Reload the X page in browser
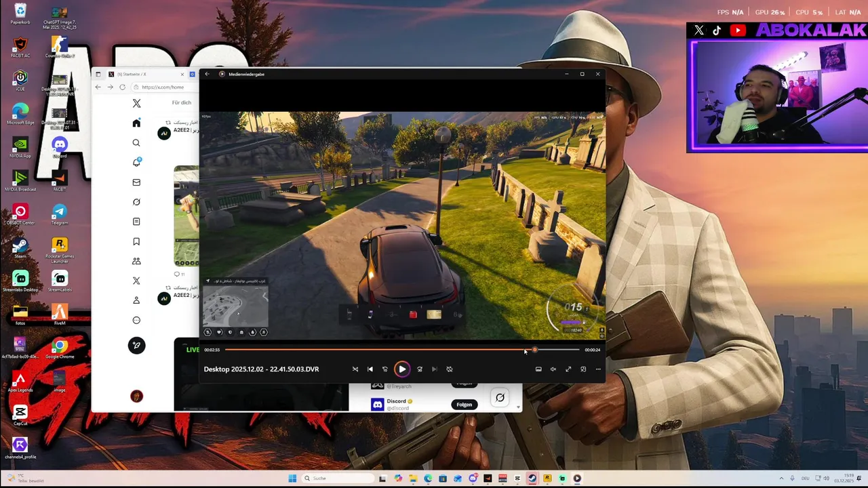868x488 pixels. 122,87
